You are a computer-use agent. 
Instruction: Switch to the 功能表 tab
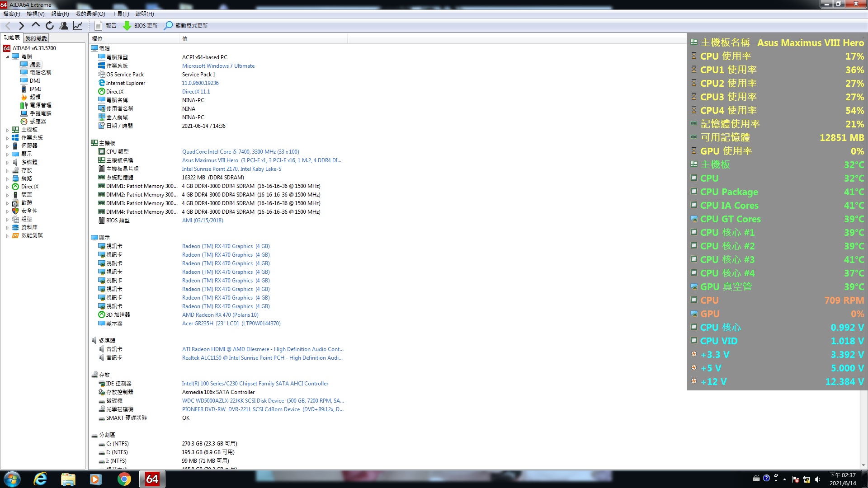(x=12, y=38)
